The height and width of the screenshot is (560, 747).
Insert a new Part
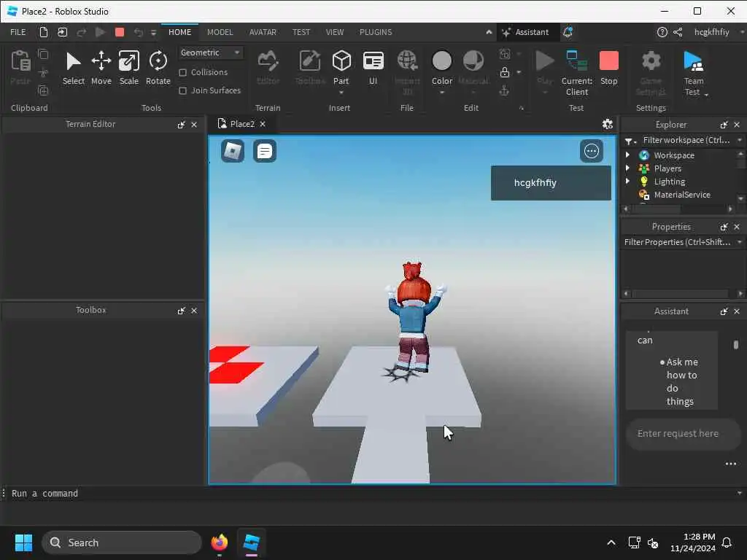point(341,68)
